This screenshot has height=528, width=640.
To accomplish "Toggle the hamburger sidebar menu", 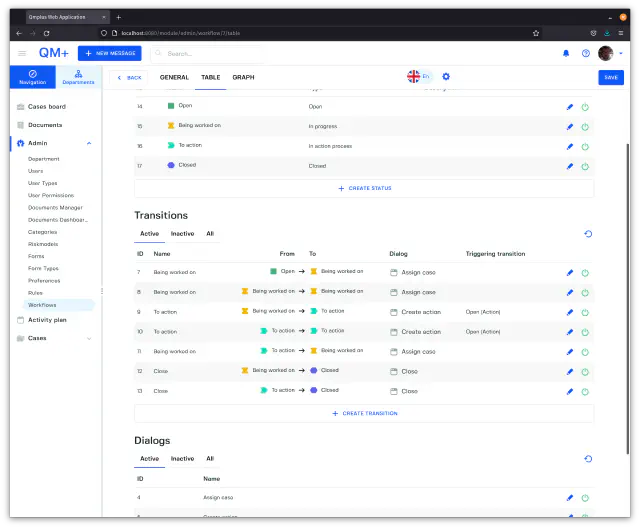I will [22, 53].
